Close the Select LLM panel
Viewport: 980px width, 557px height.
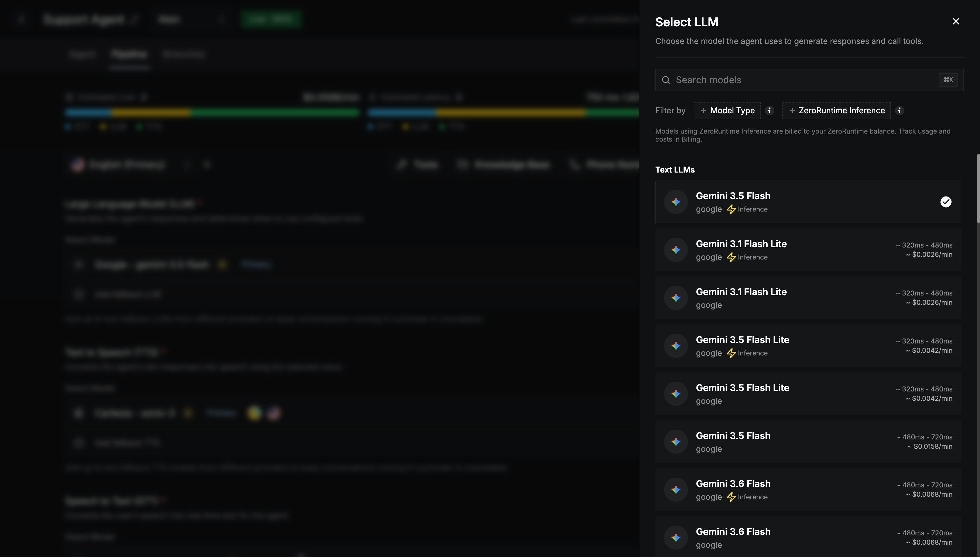(956, 21)
